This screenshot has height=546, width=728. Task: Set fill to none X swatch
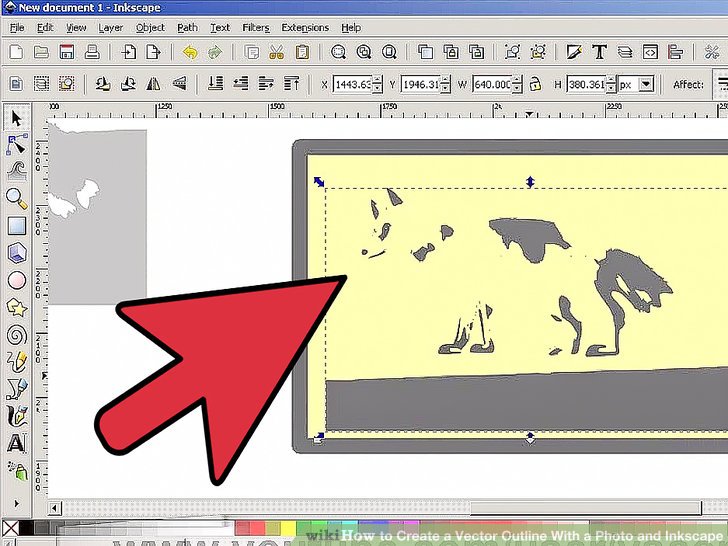pyautogui.click(x=10, y=527)
